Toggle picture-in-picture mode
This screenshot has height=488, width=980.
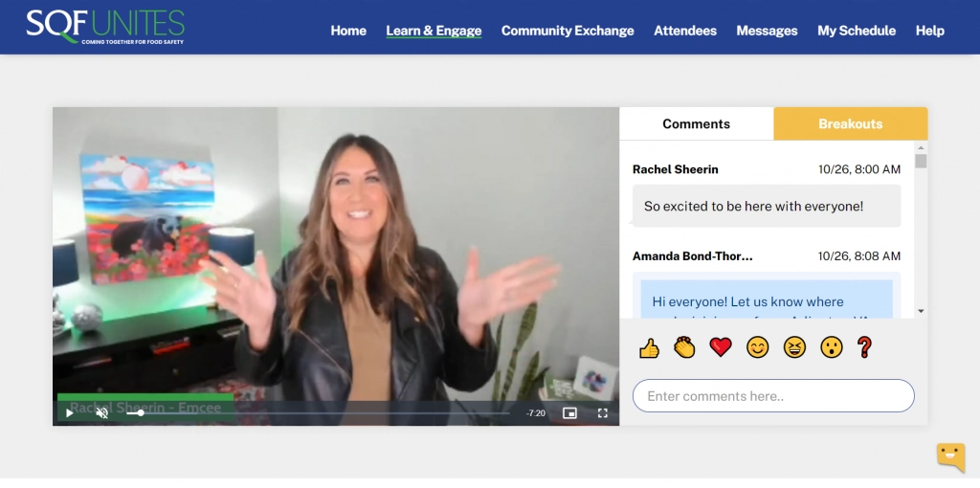pyautogui.click(x=569, y=413)
